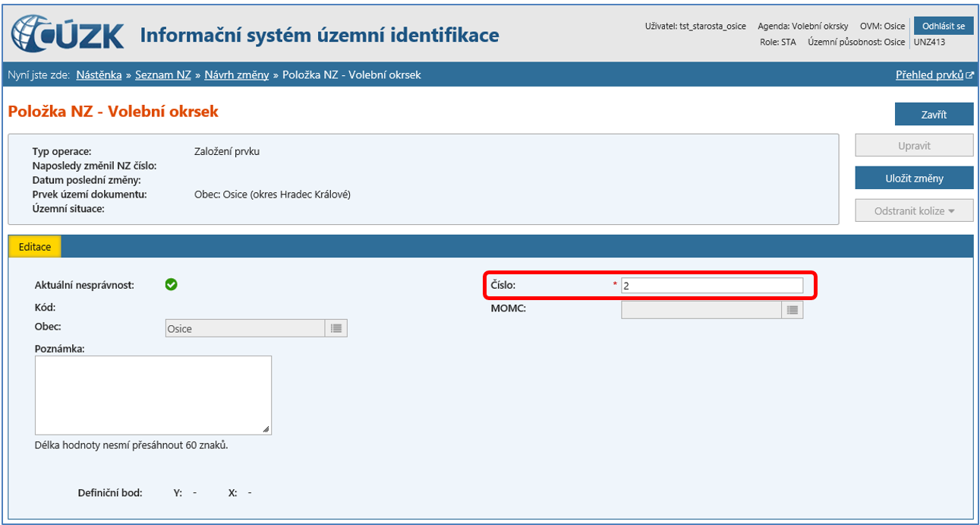The width and height of the screenshot is (980, 525).
Task: Click the Upravit button
Action: 914,145
